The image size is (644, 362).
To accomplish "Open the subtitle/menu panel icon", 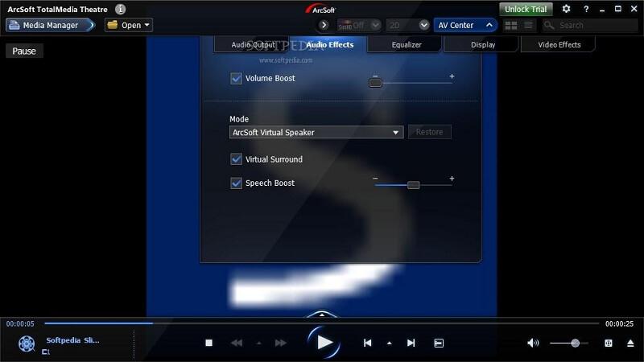I will click(439, 343).
